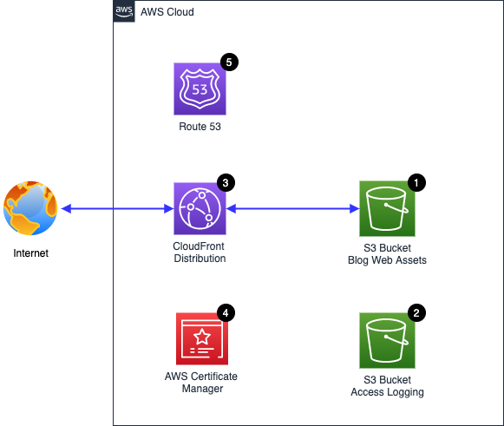
Task: Select the CloudFront Distribution icon
Action: [x=200, y=208]
